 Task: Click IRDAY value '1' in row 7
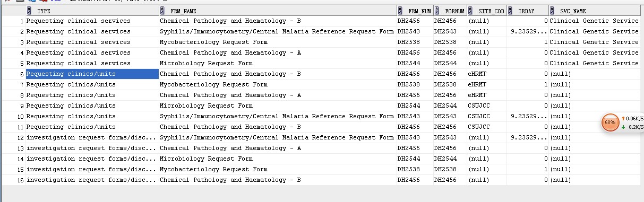click(546, 85)
